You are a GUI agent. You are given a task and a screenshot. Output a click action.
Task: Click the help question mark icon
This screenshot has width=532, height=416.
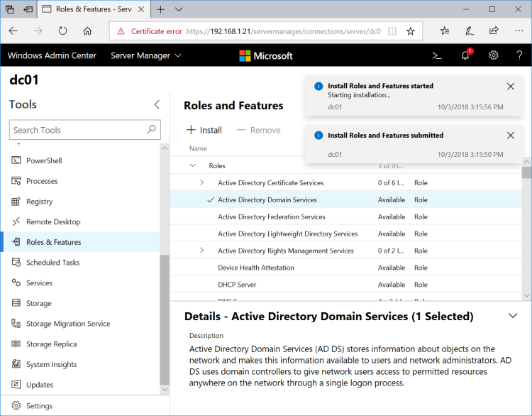pos(520,55)
